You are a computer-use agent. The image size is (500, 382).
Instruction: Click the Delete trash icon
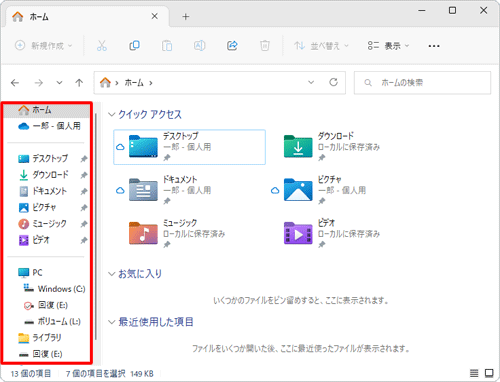tap(265, 45)
